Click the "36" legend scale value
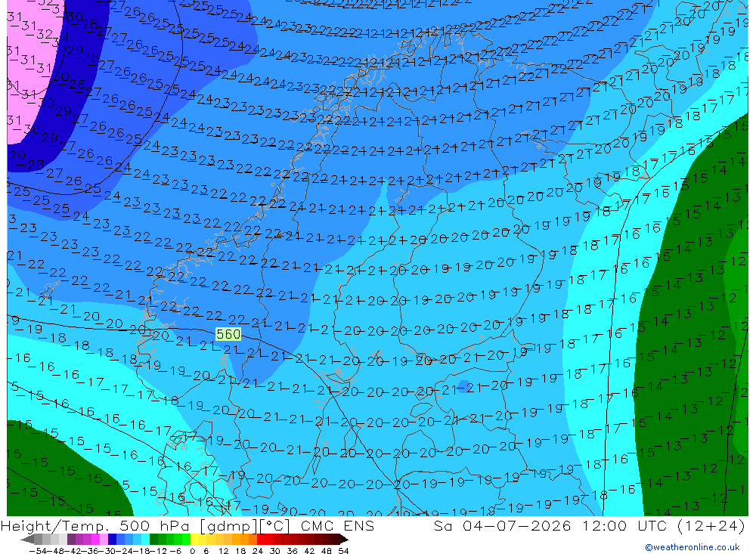Viewport: 756px width, 554px height. tap(292, 551)
